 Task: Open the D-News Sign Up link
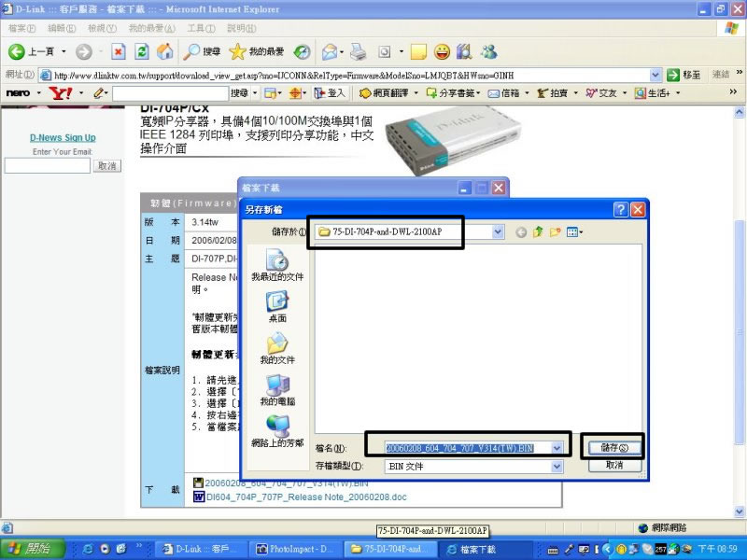pyautogui.click(x=63, y=137)
